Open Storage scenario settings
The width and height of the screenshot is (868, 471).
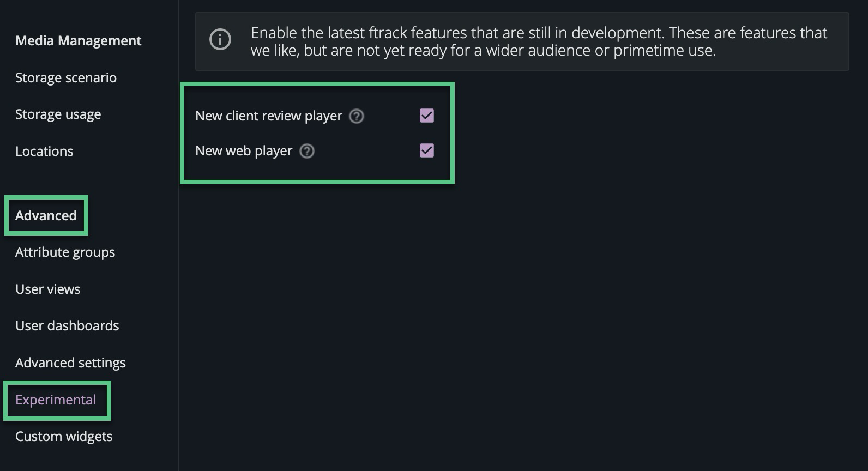66,78
